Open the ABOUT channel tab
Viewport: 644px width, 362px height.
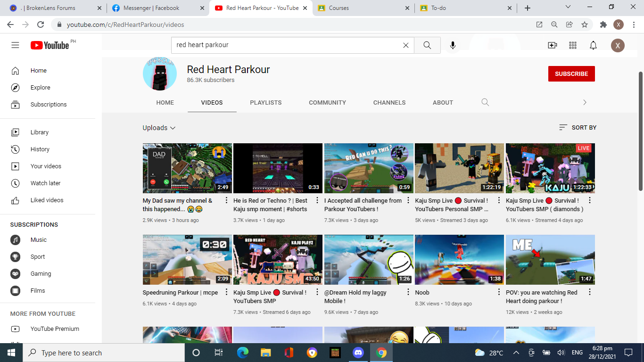tap(443, 102)
